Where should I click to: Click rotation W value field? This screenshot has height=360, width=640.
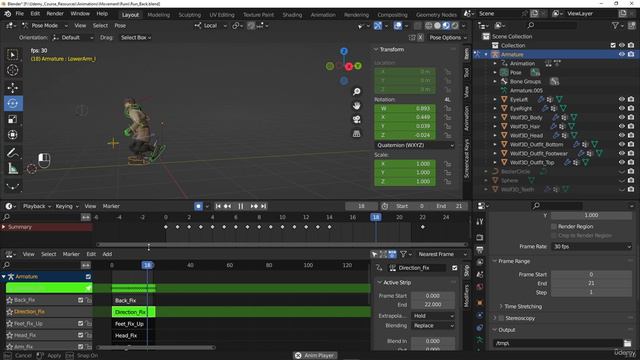(405, 109)
